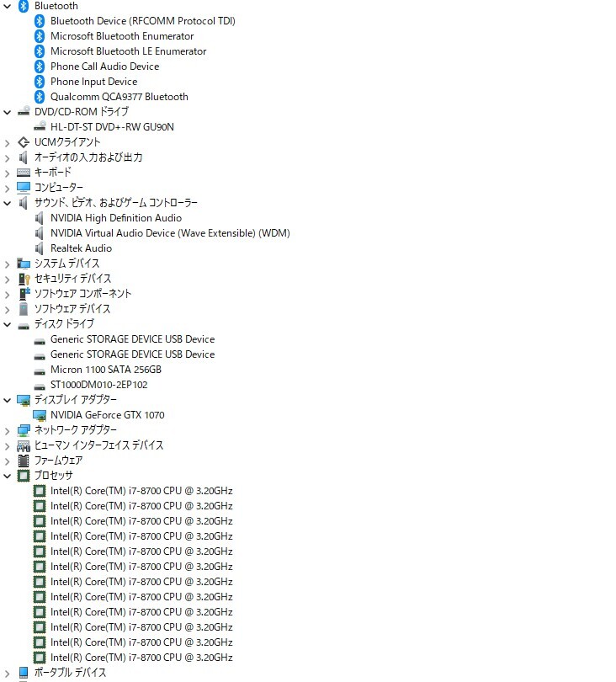This screenshot has height=682, width=616.
Task: Click icon of Microsoft Bluetooth Enumerator
Action: pyautogui.click(x=40, y=36)
